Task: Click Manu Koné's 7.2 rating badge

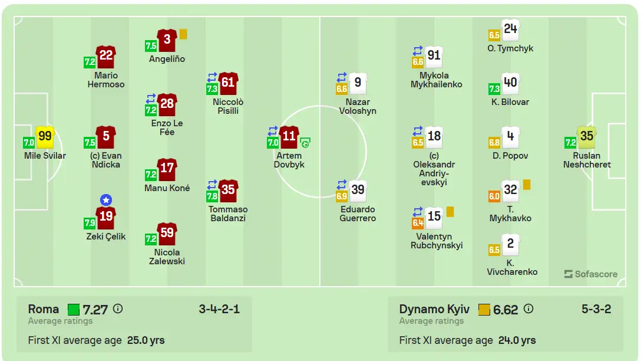Action: [x=151, y=175]
